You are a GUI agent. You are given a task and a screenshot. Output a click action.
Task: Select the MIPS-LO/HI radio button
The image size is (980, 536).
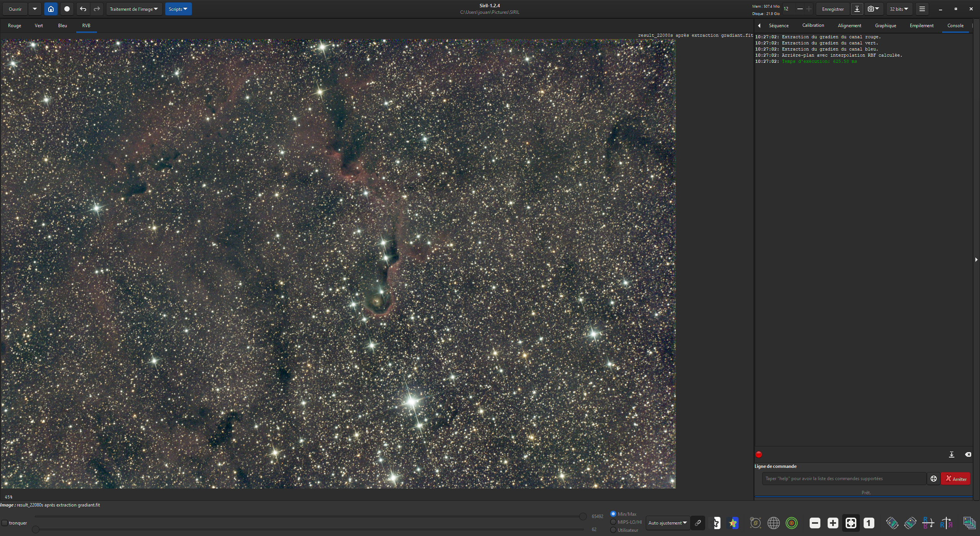(613, 522)
